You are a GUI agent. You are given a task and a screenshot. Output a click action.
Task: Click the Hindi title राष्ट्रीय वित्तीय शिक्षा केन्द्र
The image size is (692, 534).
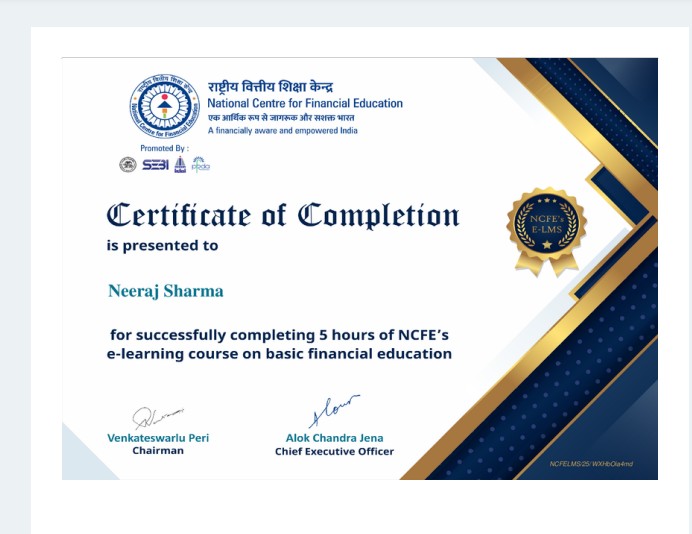(271, 86)
